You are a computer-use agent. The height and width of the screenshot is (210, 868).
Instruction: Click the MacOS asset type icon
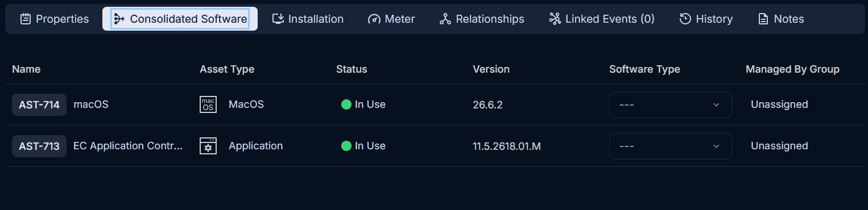[208, 104]
